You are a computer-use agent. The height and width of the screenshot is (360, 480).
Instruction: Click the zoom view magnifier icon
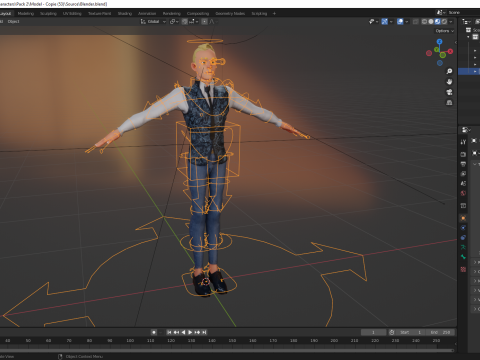click(x=449, y=71)
